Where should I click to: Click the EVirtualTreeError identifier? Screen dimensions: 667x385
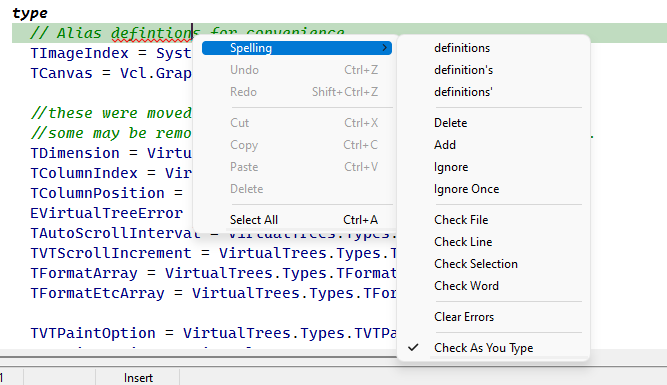coord(106,213)
